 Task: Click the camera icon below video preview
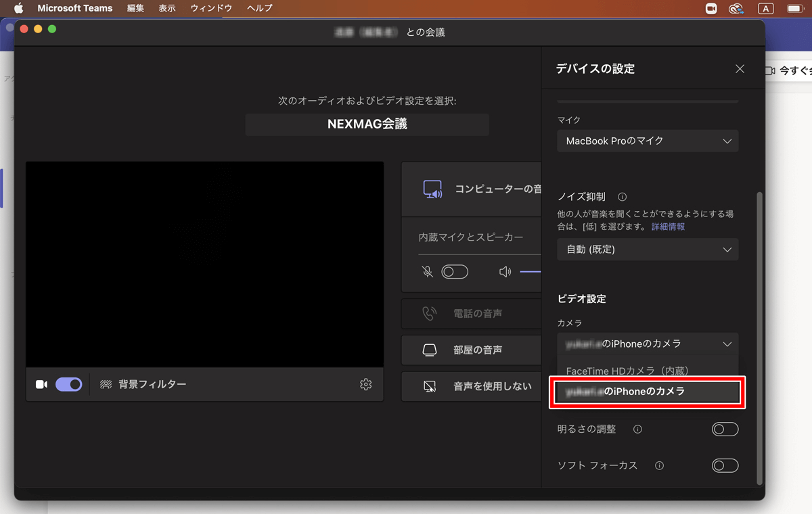41,384
